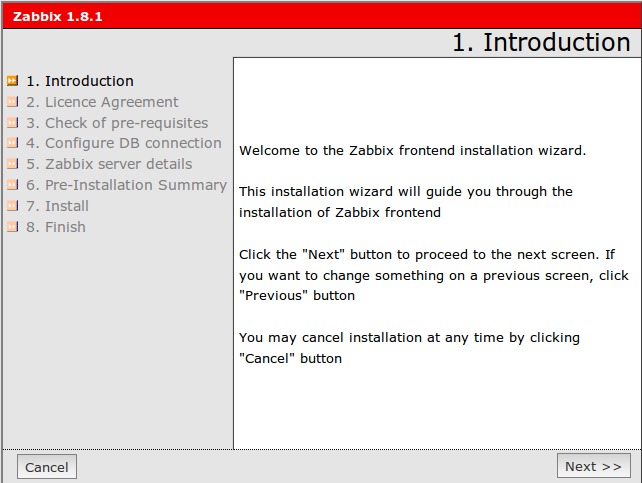The image size is (642, 483).
Task: Click the icon next to 8. Finish
Action: pos(13,227)
